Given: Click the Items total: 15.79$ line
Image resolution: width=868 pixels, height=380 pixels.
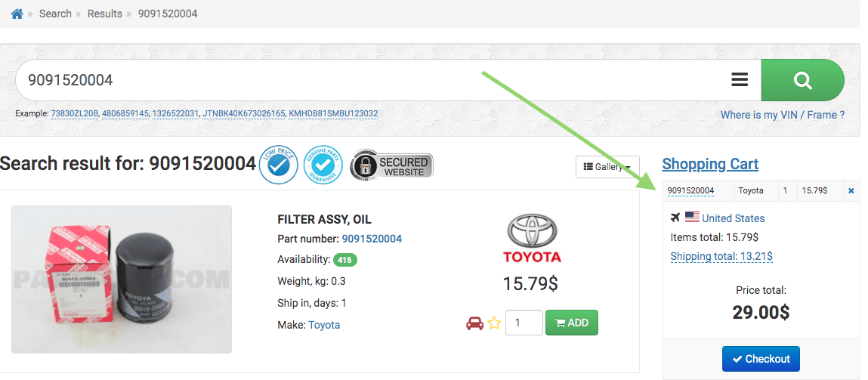Looking at the screenshot, I should coord(714,237).
